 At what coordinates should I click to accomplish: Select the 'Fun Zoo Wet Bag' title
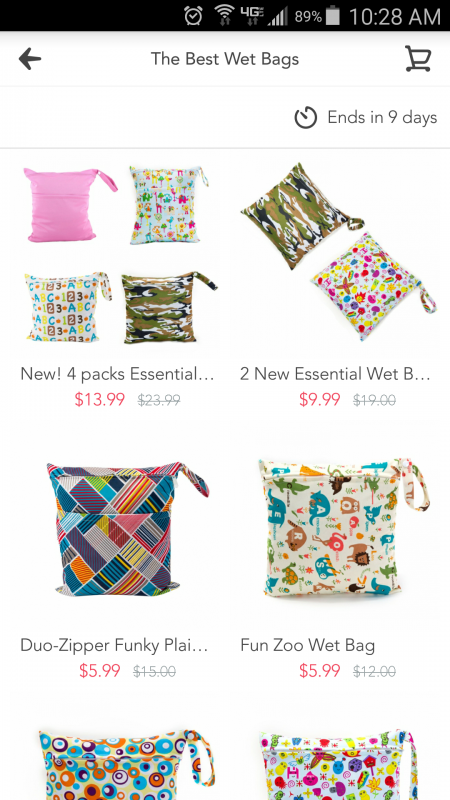(308, 645)
